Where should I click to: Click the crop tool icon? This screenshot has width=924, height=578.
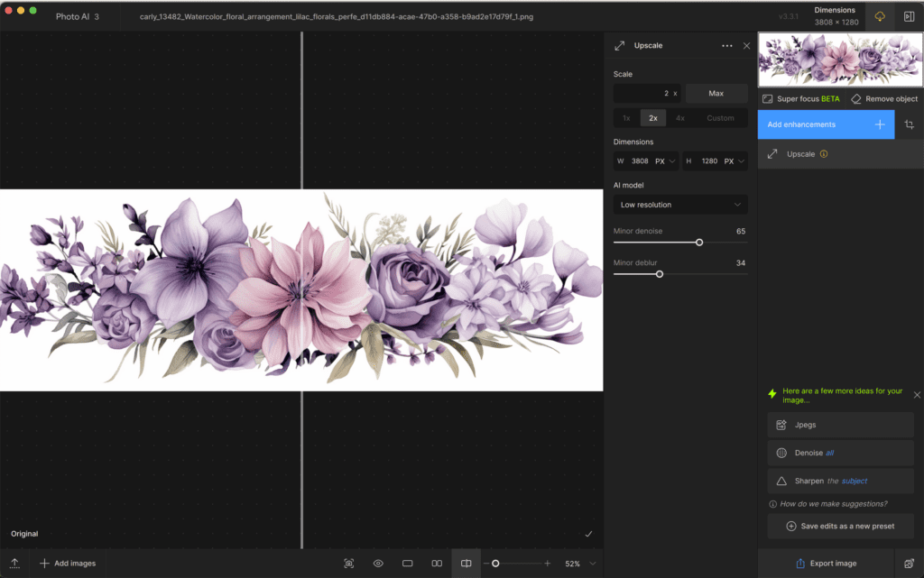tap(909, 124)
